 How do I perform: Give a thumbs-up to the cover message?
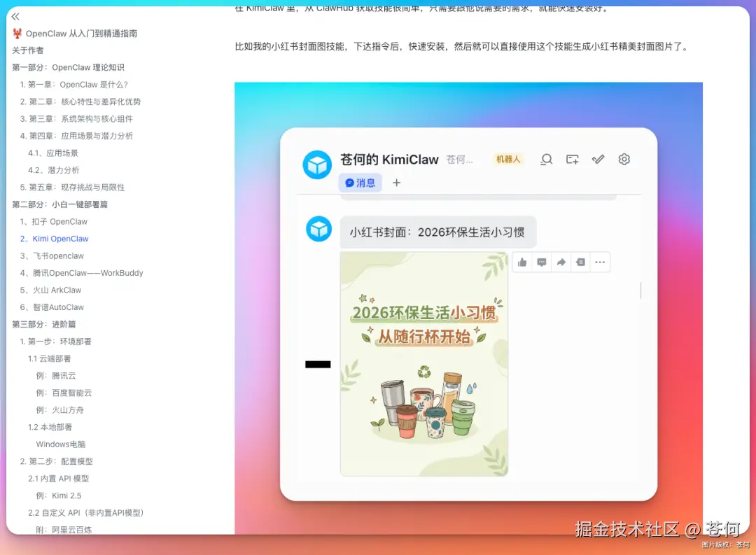521,262
